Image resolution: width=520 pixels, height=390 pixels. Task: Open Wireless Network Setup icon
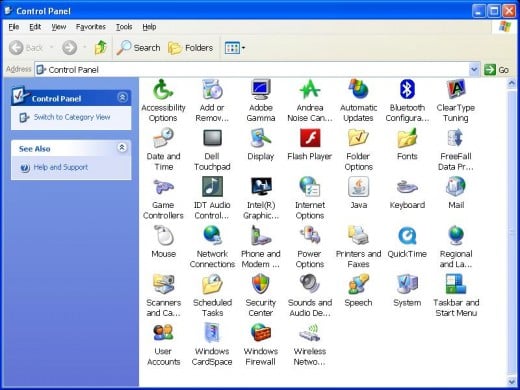pyautogui.click(x=310, y=333)
